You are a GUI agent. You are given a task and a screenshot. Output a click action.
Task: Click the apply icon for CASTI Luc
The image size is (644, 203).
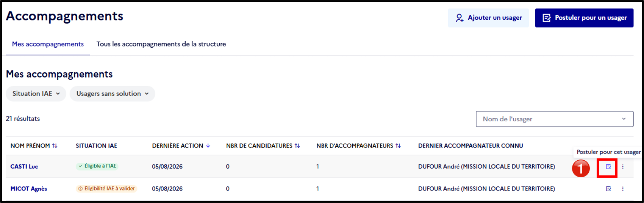(x=608, y=167)
